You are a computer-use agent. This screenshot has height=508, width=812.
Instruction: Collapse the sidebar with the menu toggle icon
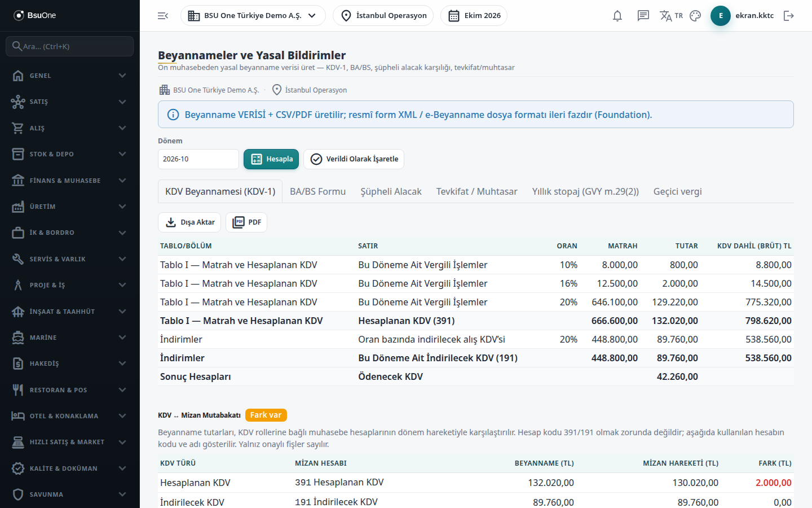click(163, 16)
